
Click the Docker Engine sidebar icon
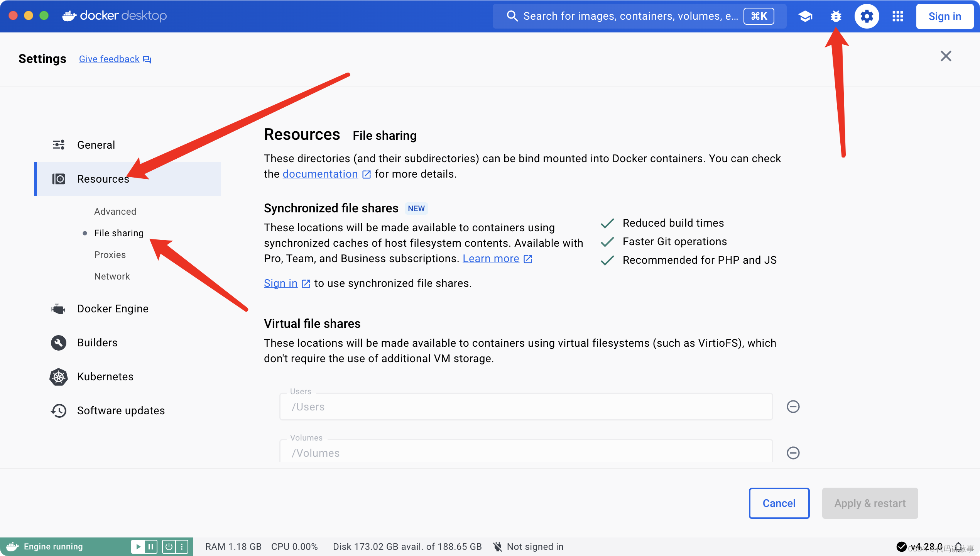coord(59,308)
